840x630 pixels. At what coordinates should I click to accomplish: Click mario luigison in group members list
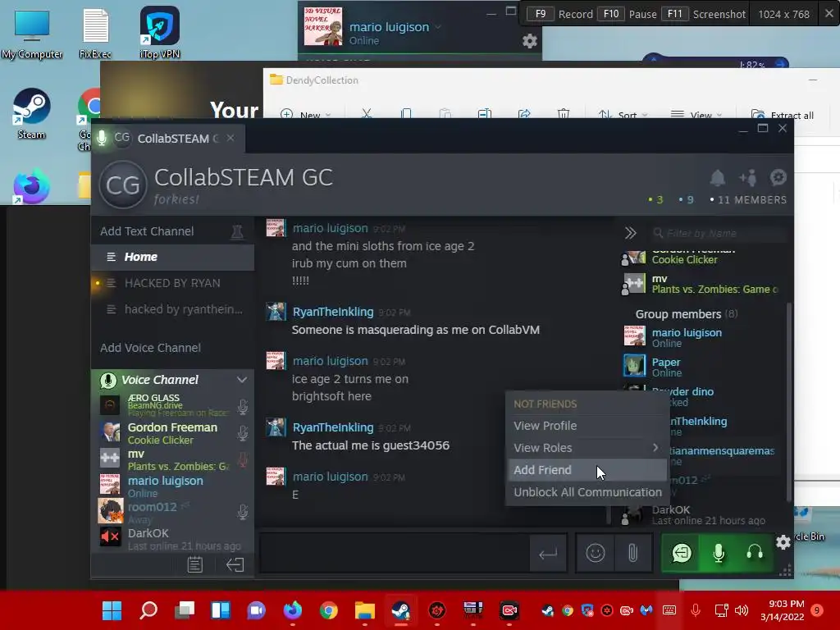[x=687, y=333]
